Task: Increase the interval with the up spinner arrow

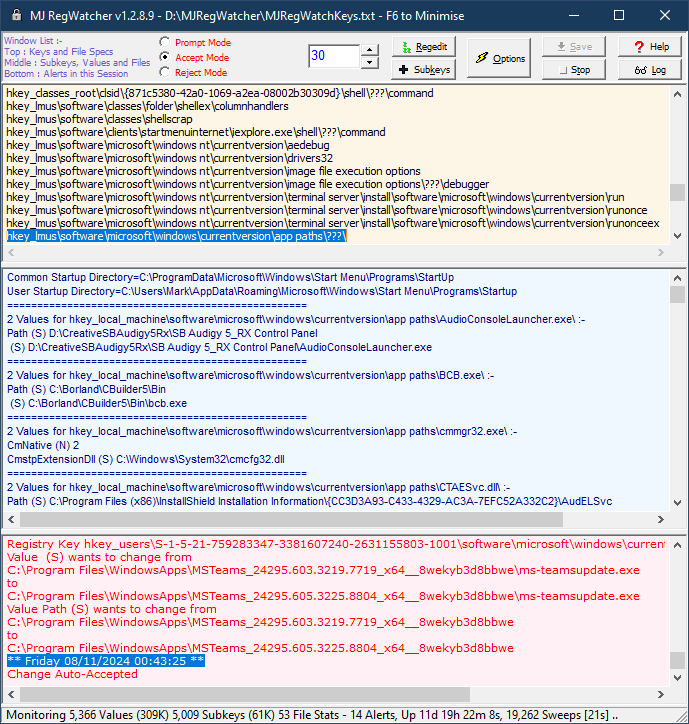Action: 369,50
